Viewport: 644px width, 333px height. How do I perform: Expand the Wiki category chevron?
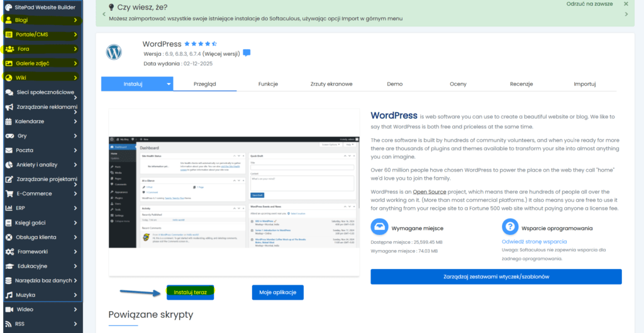tap(75, 78)
